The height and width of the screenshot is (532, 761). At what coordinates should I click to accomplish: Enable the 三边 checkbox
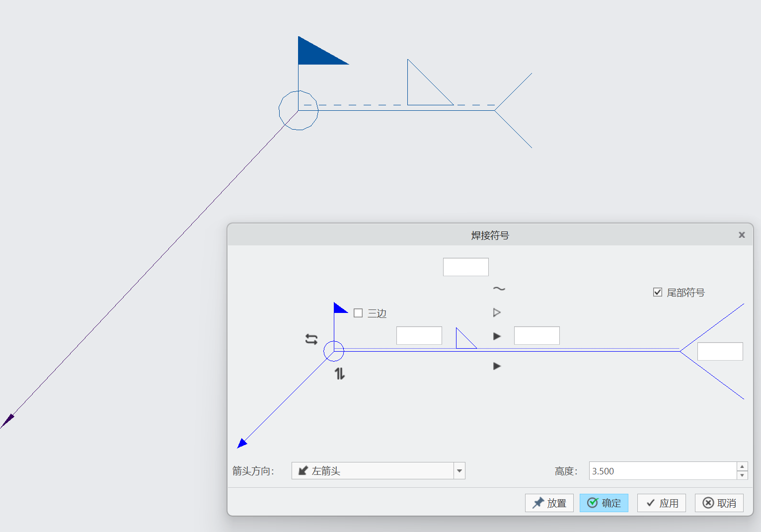point(358,313)
